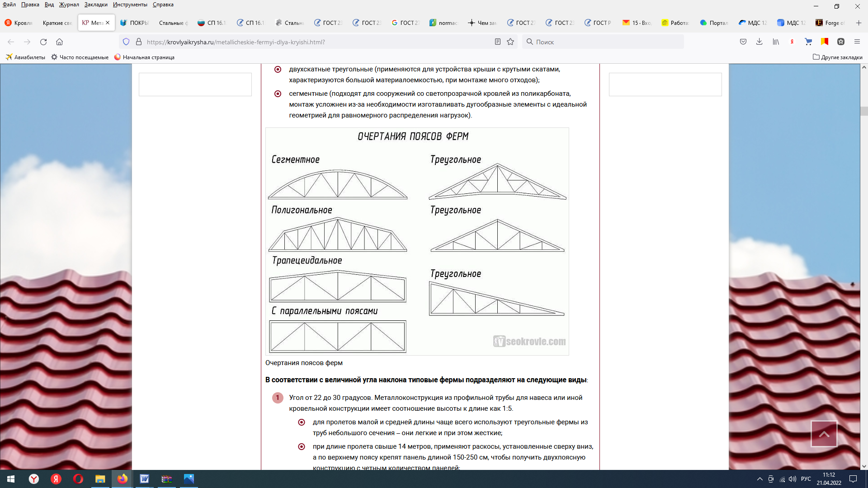Open the Инструменты menu

coord(130,5)
